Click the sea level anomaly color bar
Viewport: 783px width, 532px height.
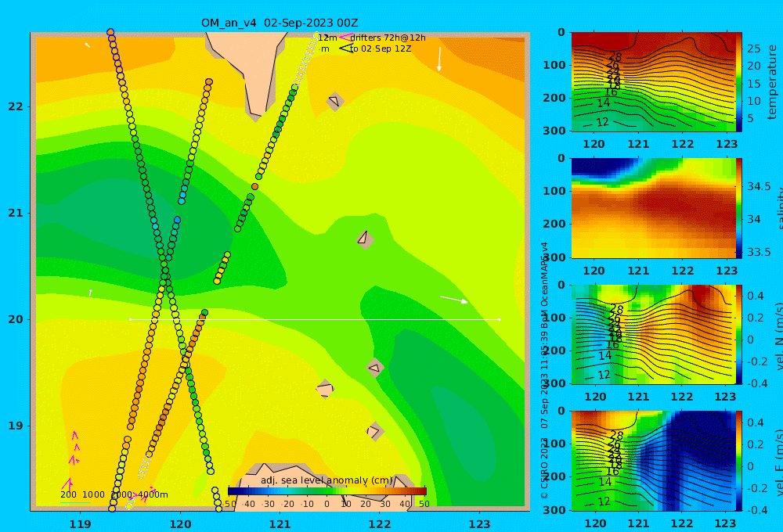pos(327,491)
